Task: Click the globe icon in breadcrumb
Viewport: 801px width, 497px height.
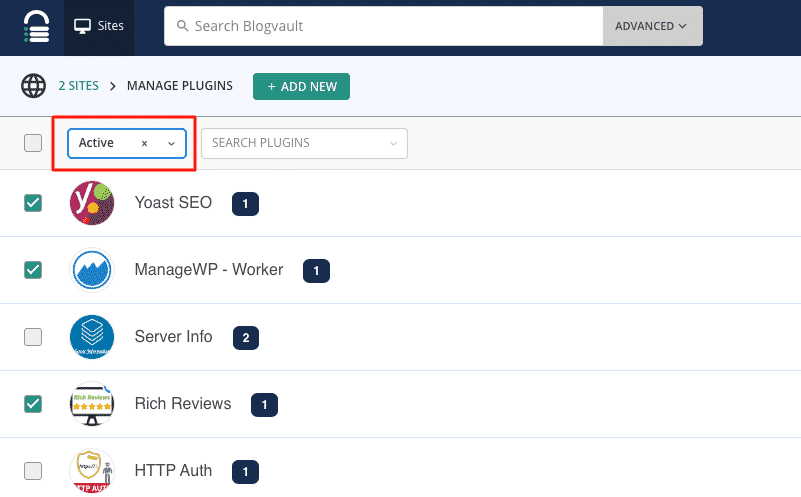Action: coord(33,86)
